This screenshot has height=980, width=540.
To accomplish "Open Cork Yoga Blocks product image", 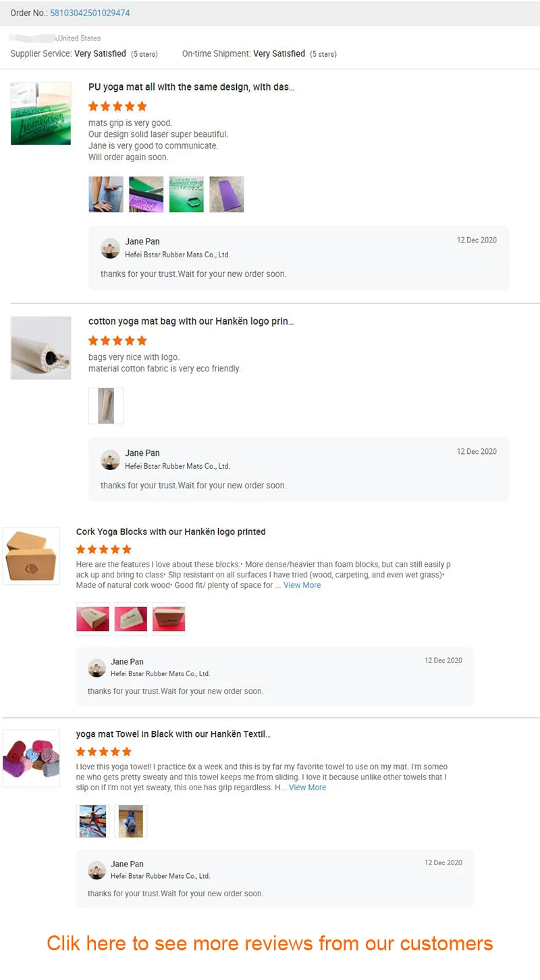I will point(31,556).
